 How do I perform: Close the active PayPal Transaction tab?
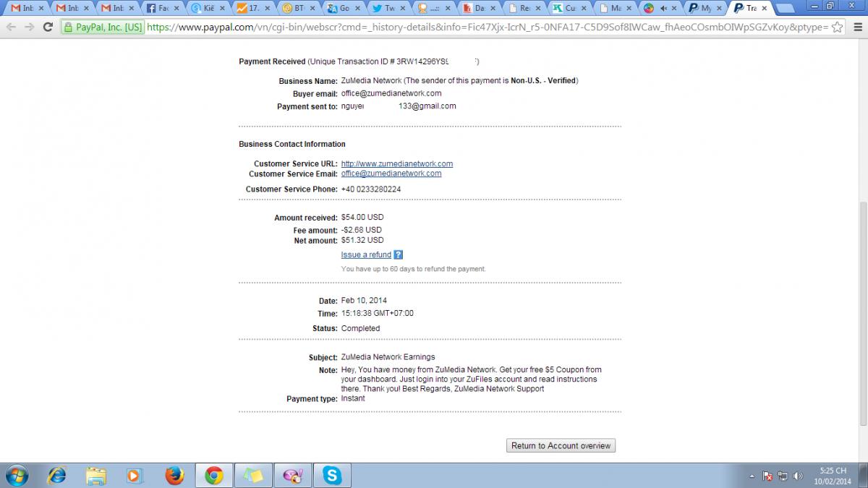(x=763, y=9)
